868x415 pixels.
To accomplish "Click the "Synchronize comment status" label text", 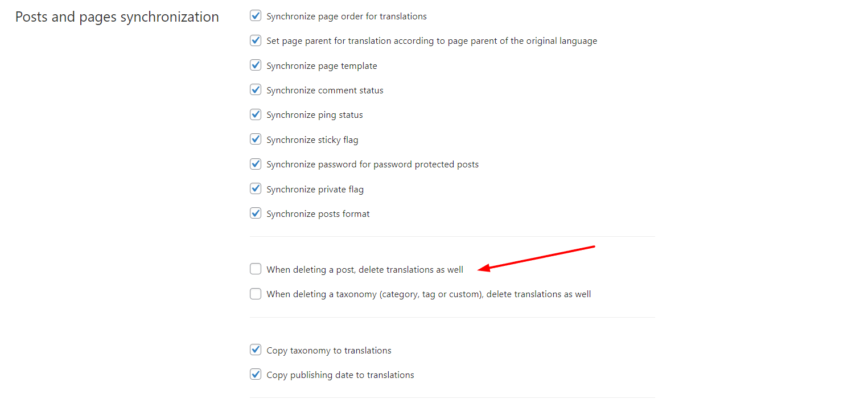I will tap(324, 91).
